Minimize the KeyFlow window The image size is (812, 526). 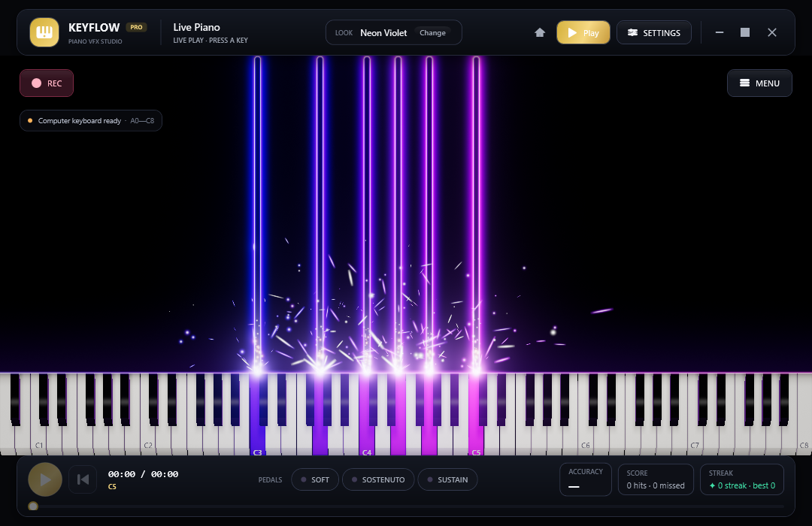pos(720,32)
